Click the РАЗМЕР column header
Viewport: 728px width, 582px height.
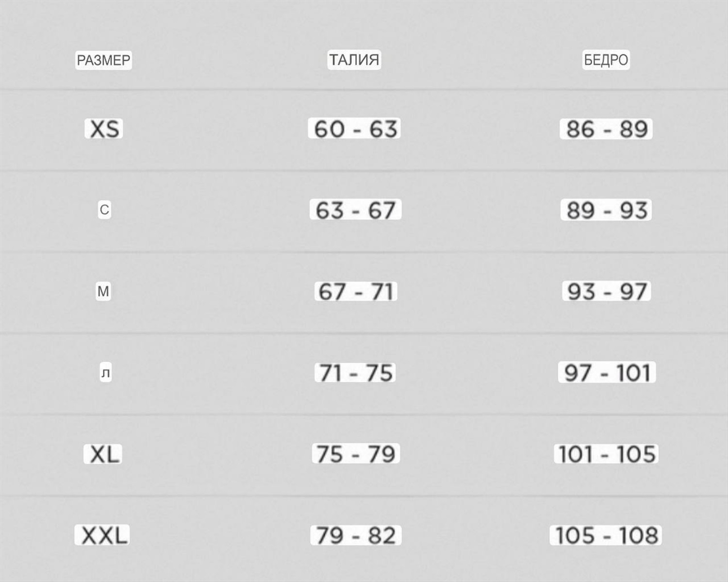pyautogui.click(x=103, y=60)
